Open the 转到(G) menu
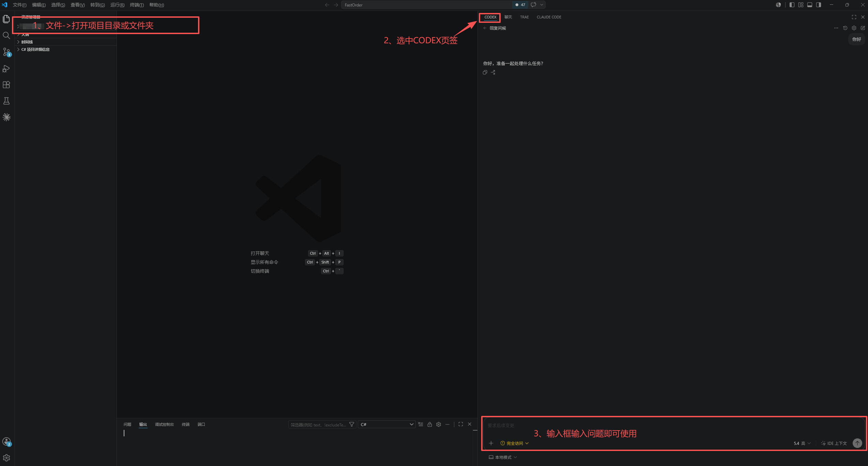 (97, 5)
